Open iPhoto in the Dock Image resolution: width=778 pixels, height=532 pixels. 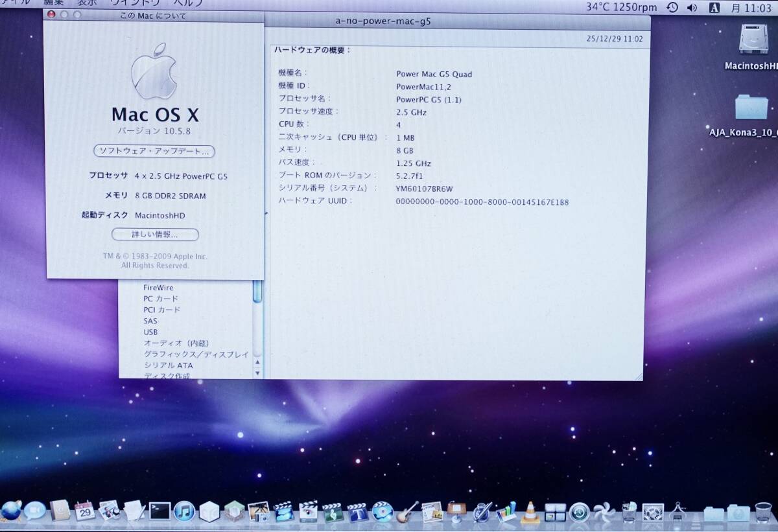point(259,511)
